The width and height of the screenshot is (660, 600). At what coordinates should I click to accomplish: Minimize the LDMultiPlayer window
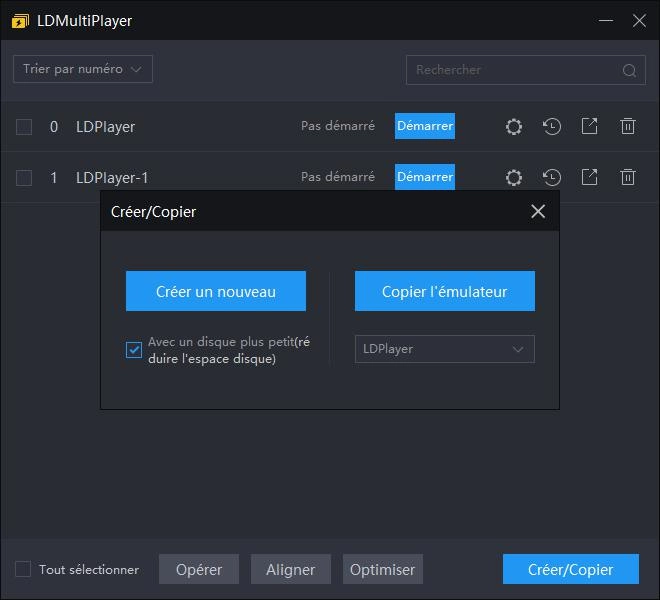coord(606,20)
